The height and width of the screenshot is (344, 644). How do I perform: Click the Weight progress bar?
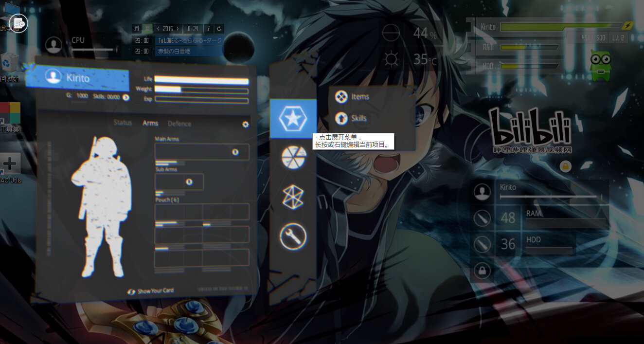tap(201, 91)
